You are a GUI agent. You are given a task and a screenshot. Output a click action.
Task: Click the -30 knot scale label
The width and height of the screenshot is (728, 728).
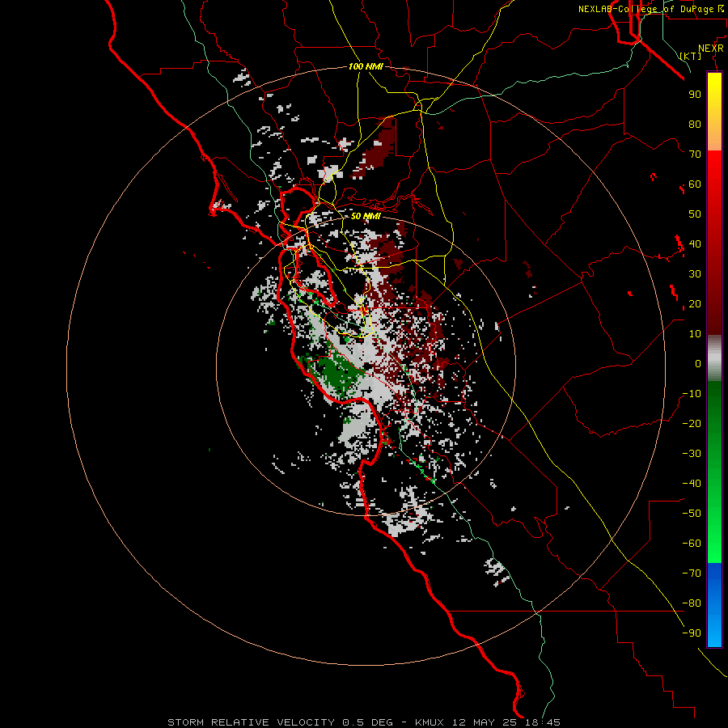tap(692, 454)
